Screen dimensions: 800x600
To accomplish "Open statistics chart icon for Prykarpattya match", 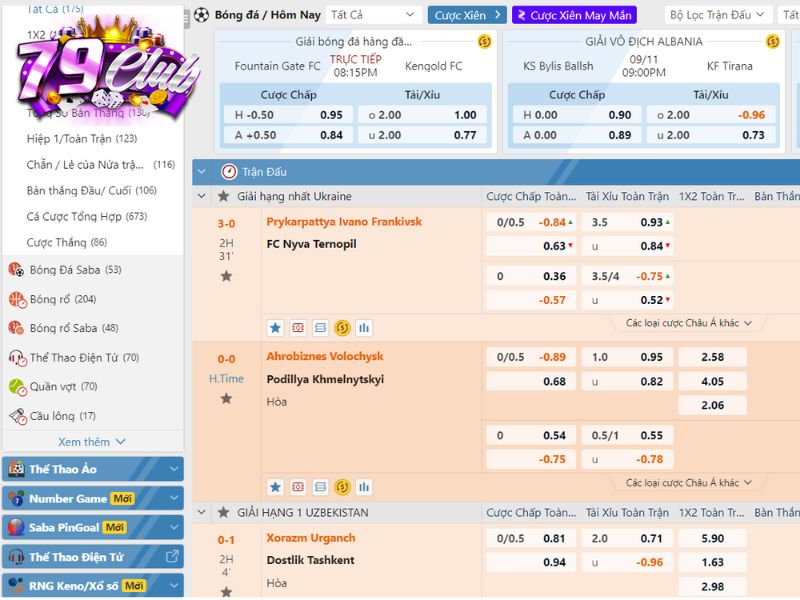I will (x=364, y=327).
